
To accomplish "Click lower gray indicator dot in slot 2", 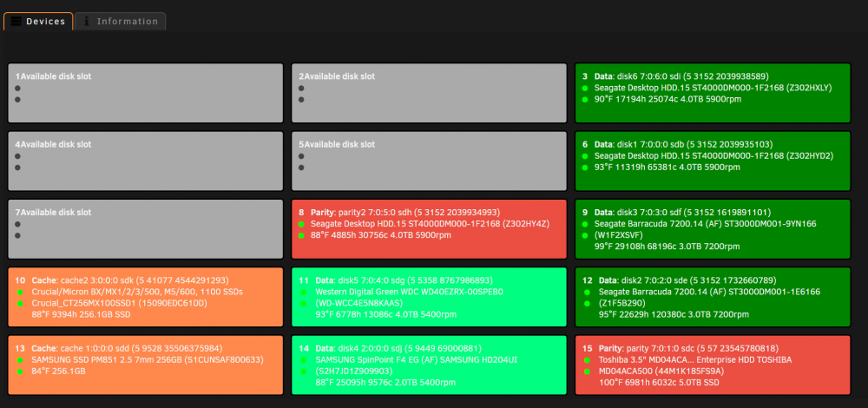I will [x=301, y=100].
